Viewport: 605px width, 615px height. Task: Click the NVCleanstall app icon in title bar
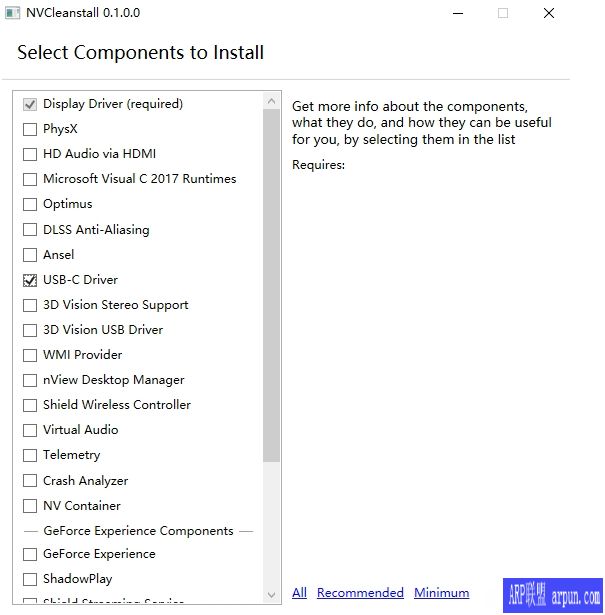12,13
